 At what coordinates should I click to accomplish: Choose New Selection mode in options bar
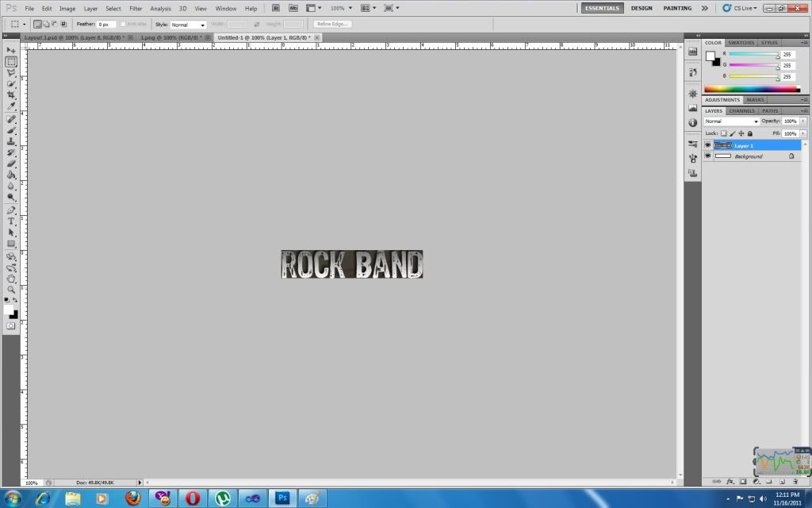(x=37, y=24)
